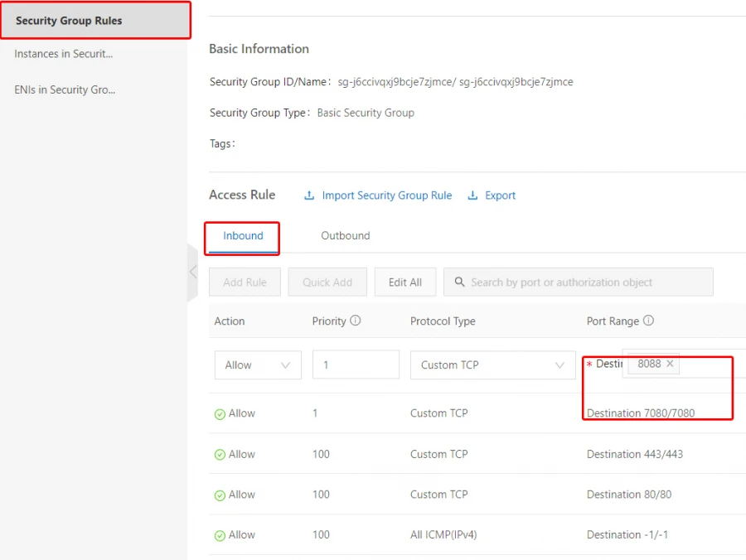This screenshot has height=560, width=746.
Task: Click the import upload icon
Action: coord(309,196)
